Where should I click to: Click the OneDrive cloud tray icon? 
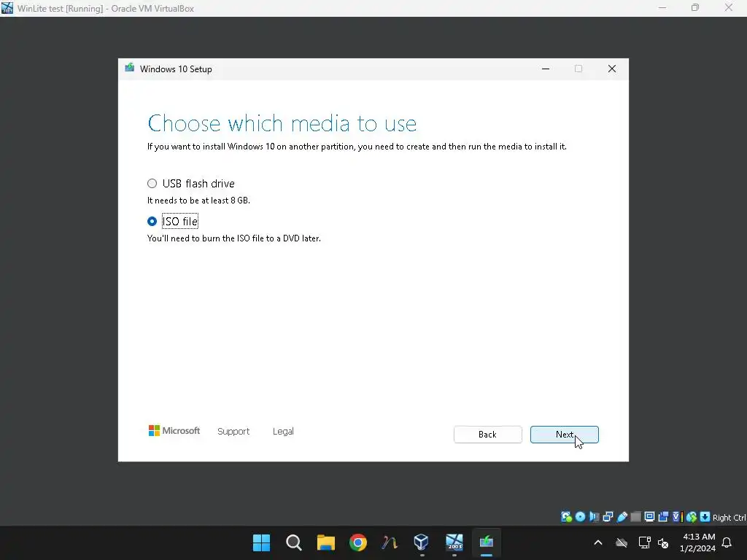coord(622,542)
